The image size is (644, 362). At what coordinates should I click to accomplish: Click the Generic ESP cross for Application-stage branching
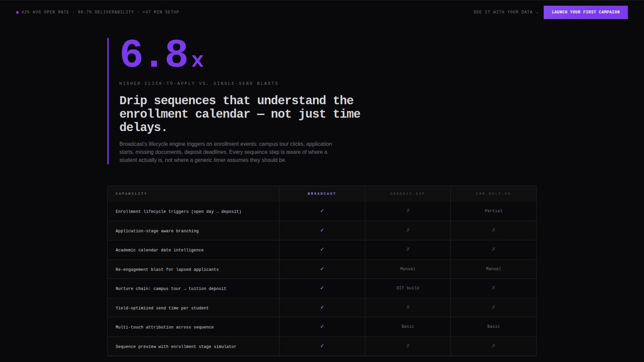[408, 230]
